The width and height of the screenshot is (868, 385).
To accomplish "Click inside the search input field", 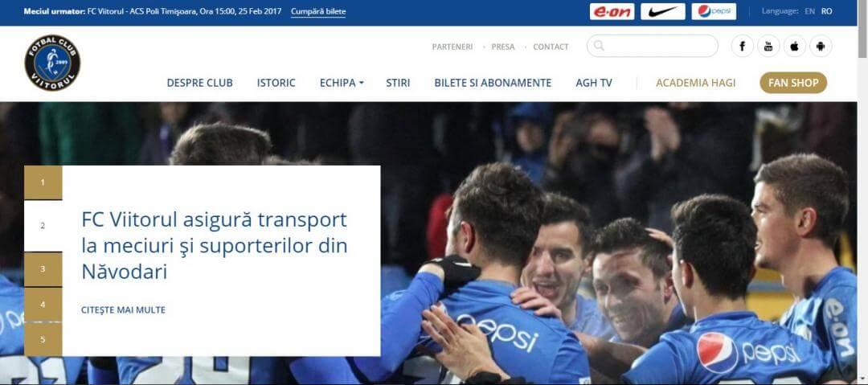I will point(653,46).
